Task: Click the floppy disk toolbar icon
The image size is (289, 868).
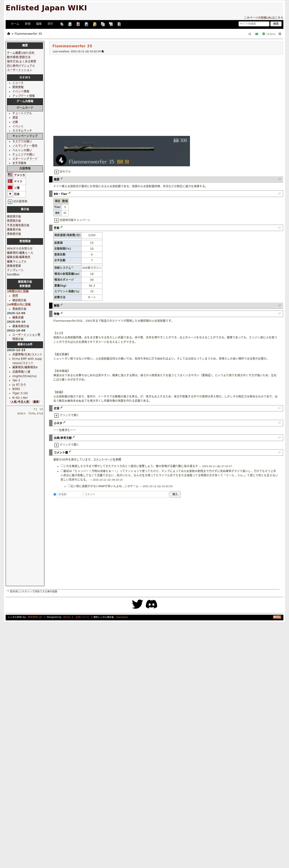Action: 86,24
